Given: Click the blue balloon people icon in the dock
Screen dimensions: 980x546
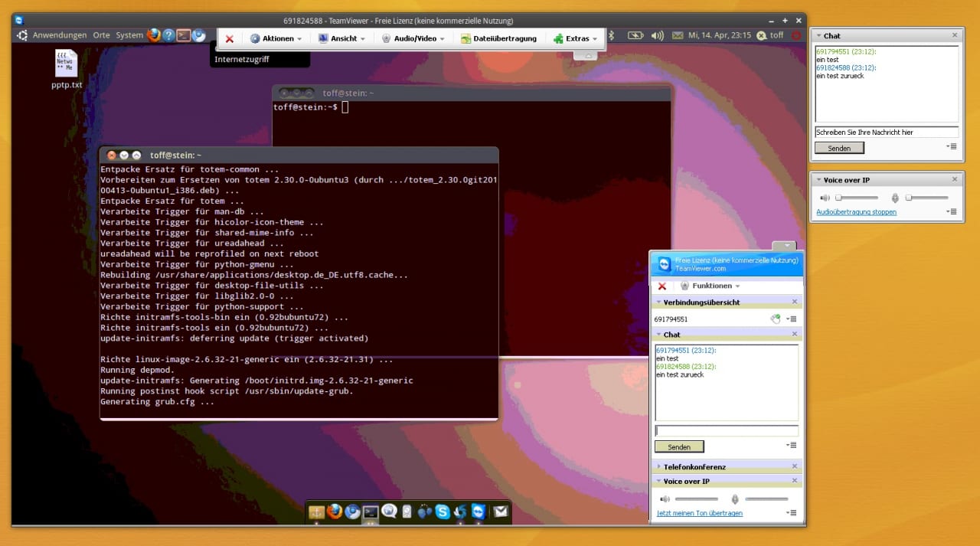Looking at the screenshot, I should coord(425,512).
